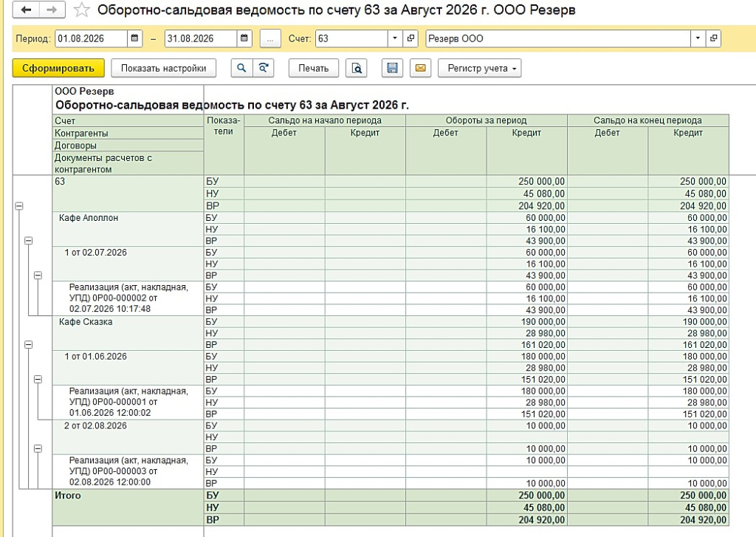The width and height of the screenshot is (756, 537).
Task: Collapse contract 2 от 02.08.2026 group
Action: (38, 449)
